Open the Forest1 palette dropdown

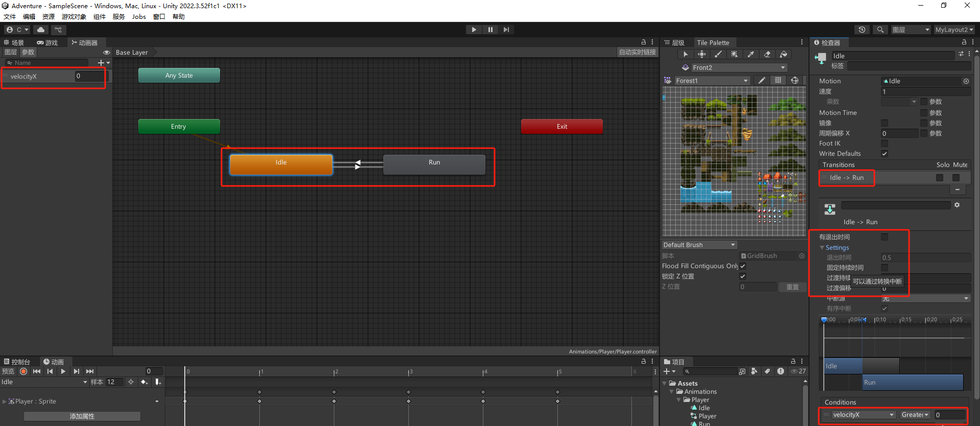click(x=712, y=81)
